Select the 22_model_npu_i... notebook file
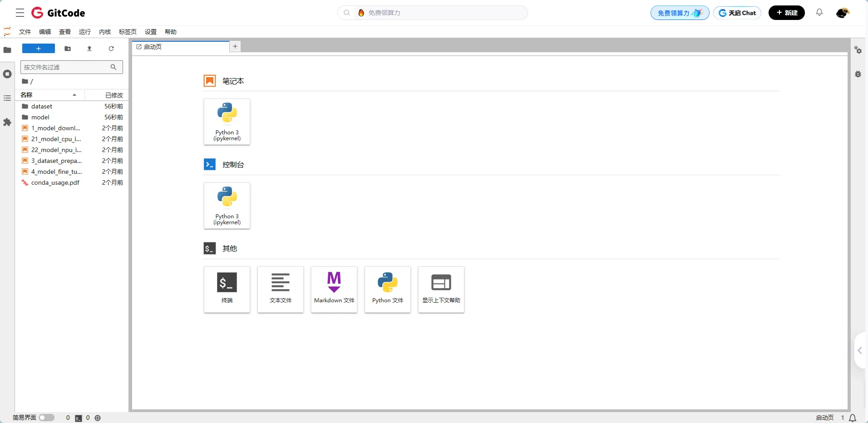868x423 pixels. click(72, 150)
